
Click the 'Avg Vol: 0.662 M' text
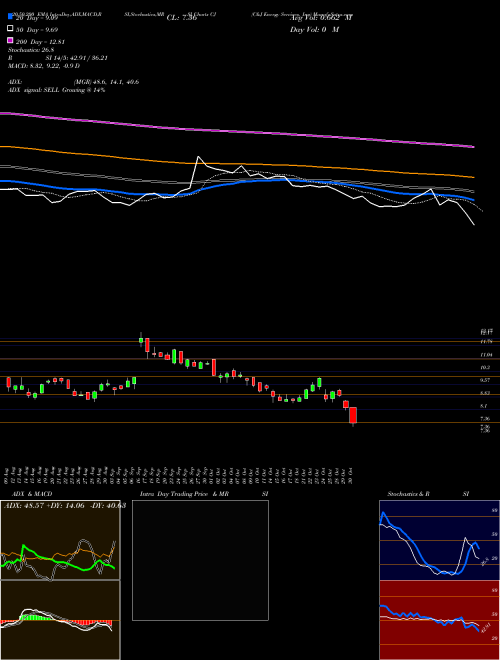tap(321, 18)
